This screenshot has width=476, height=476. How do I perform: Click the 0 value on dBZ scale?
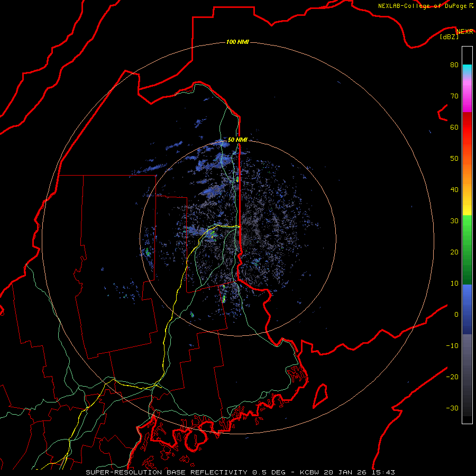tap(456, 315)
